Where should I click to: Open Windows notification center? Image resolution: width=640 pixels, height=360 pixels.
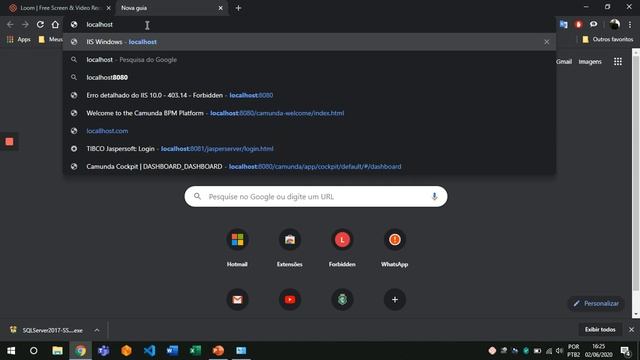point(625,351)
